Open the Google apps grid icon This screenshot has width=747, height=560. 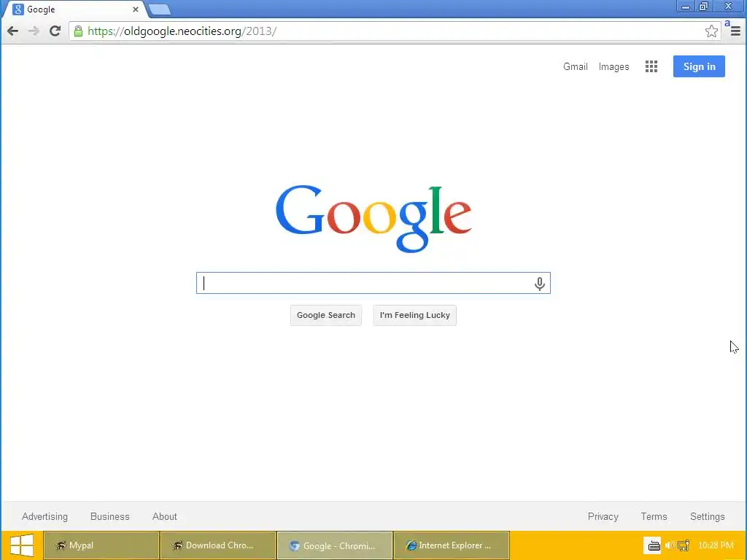(651, 66)
